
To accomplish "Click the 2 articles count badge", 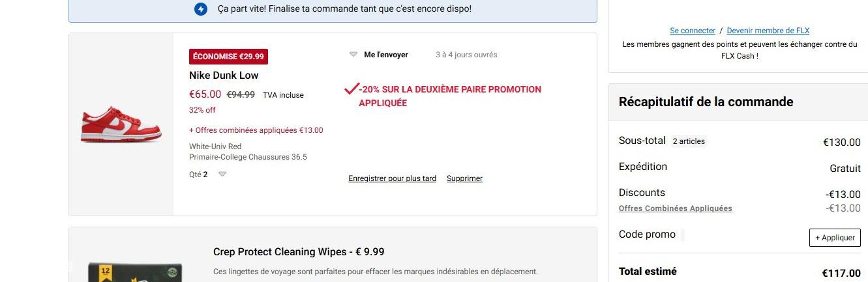I will click(x=689, y=141).
